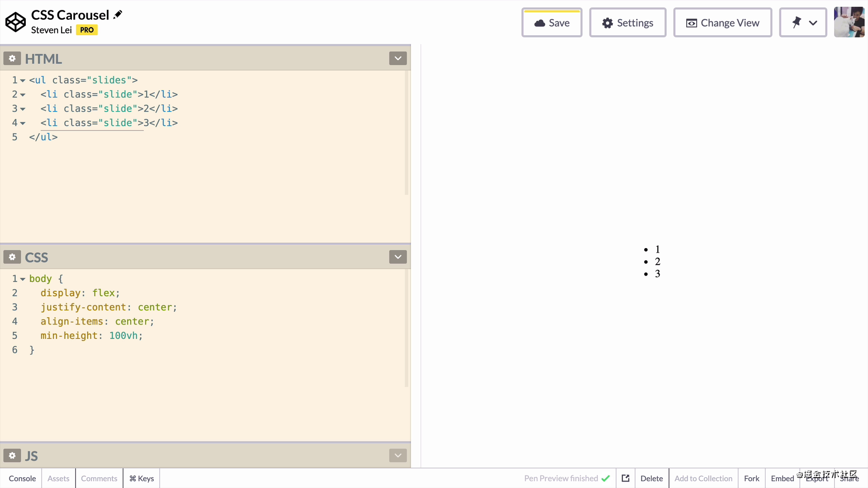Click the Delete button
The image size is (868, 488).
pos(651,478)
